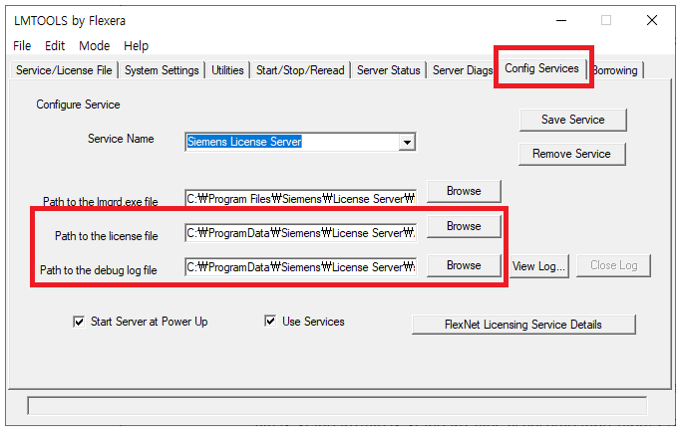The height and width of the screenshot is (433, 682).
Task: Click the Path to the debug log file label
Action: [98, 270]
